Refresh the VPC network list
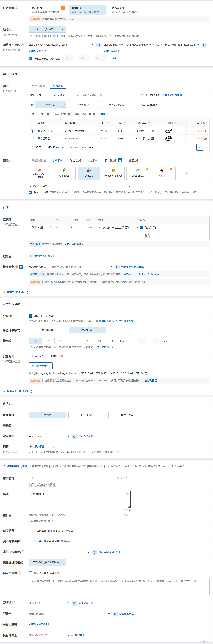The width and height of the screenshot is (213, 644). point(99,45)
